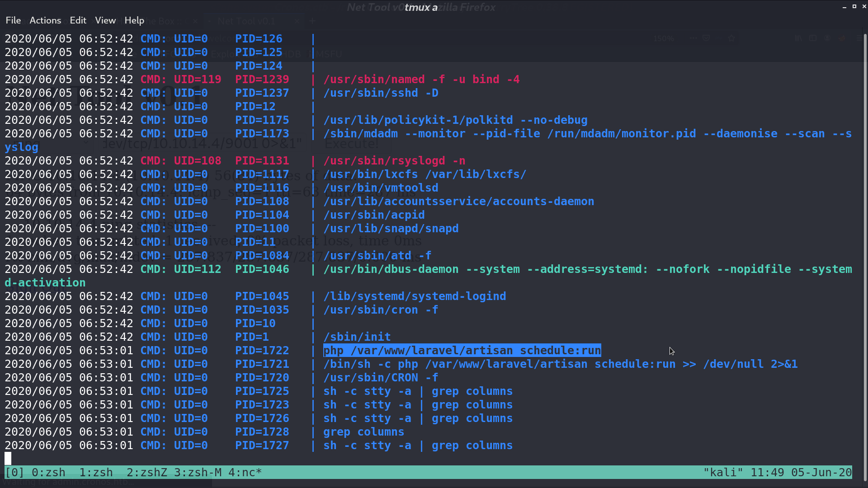Click the /usr/sbin/named -f -u bind command

[x=421, y=80]
